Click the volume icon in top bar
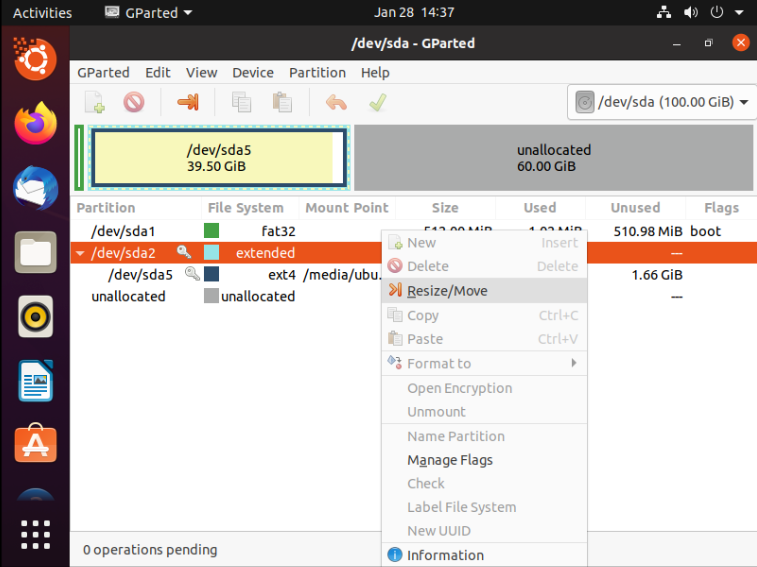The width and height of the screenshot is (757, 567). tap(690, 12)
